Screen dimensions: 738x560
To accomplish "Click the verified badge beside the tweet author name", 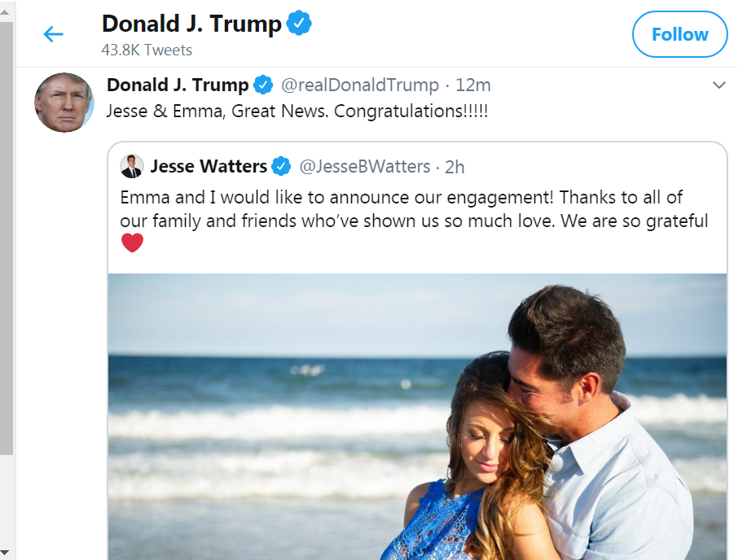I will coord(263,85).
